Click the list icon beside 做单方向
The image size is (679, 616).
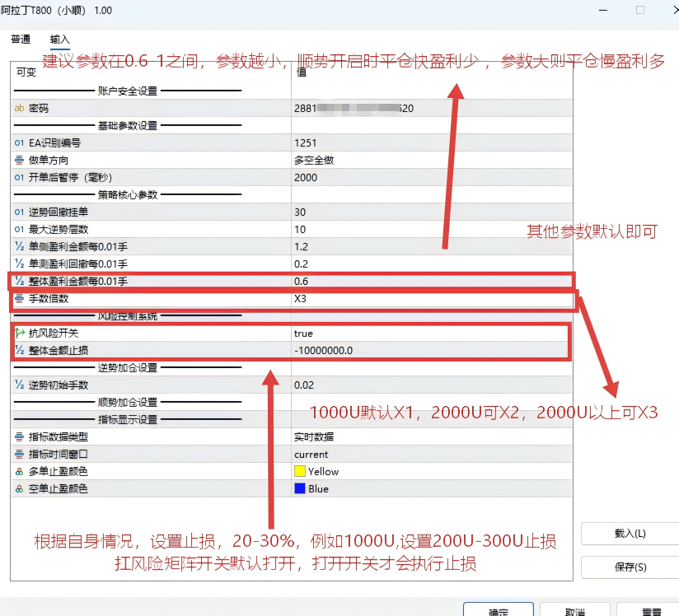point(17,159)
